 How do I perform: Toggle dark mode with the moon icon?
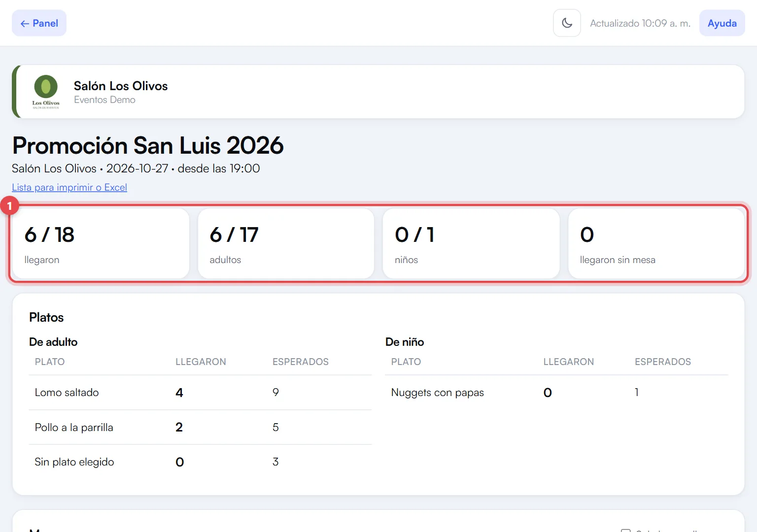(x=567, y=23)
